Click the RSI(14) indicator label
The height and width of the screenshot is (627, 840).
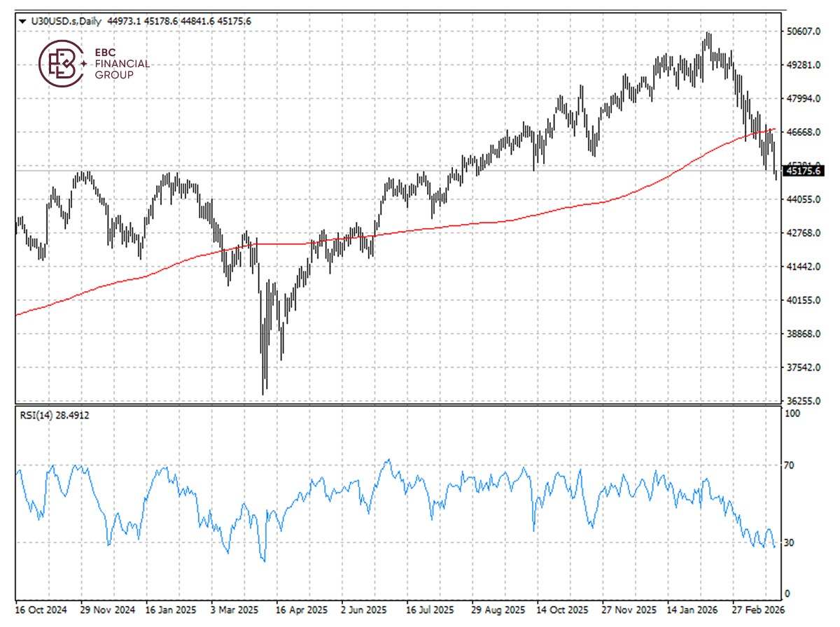(37, 416)
